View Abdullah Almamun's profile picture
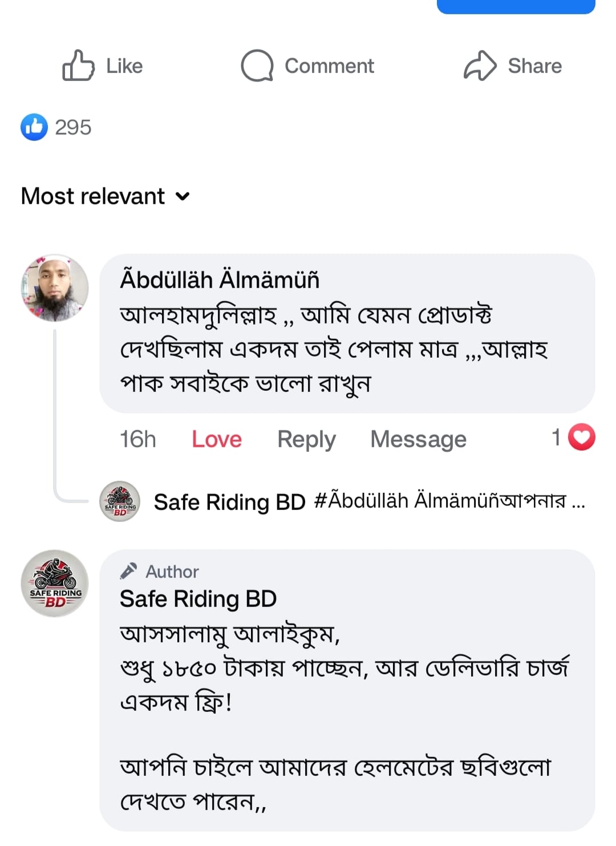This screenshot has height=846, width=616. (55, 288)
